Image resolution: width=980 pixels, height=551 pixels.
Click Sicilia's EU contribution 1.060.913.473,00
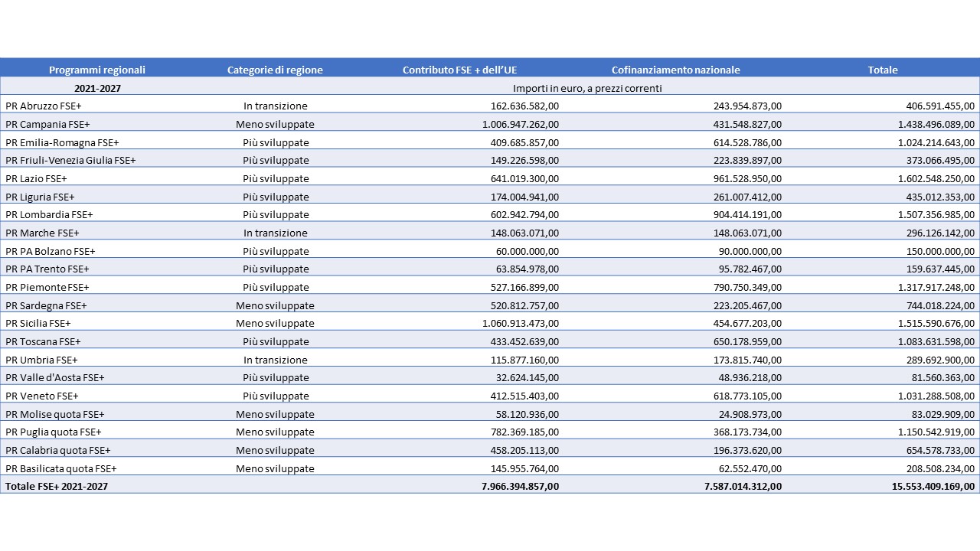pyautogui.click(x=521, y=324)
